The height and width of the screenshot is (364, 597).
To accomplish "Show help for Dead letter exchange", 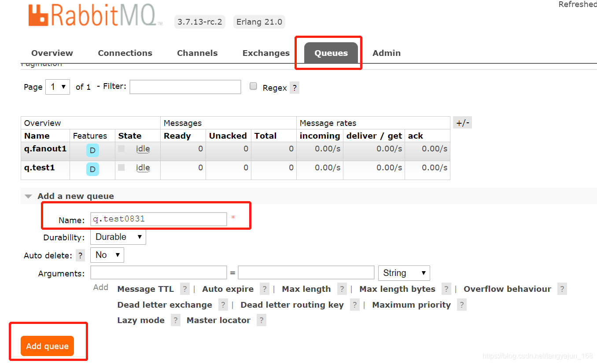I will tap(223, 305).
